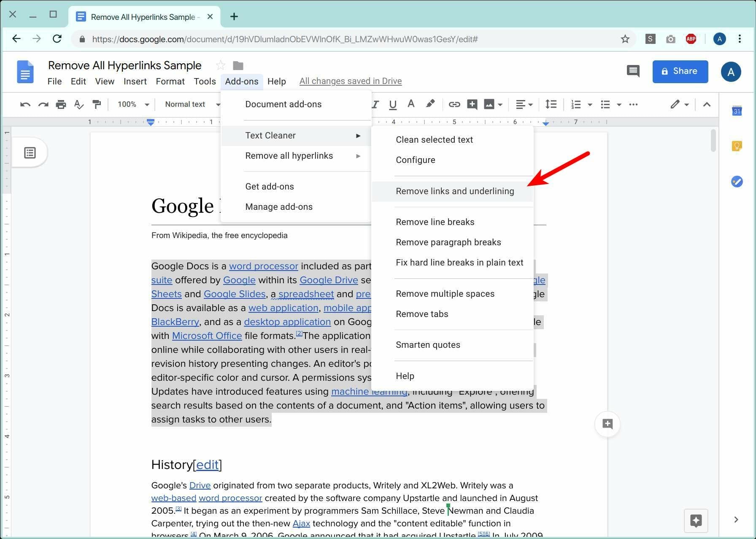This screenshot has height=539, width=756.
Task: Open the text alignment dropdown
Action: (524, 104)
